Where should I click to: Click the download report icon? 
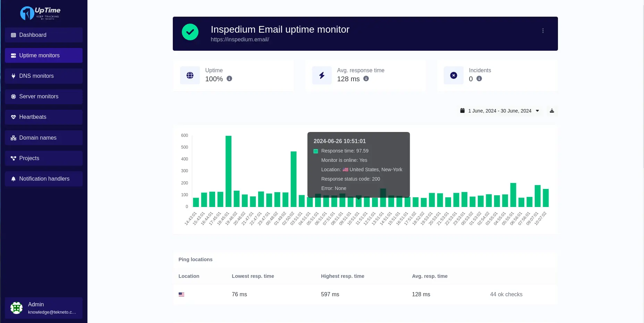point(552,111)
